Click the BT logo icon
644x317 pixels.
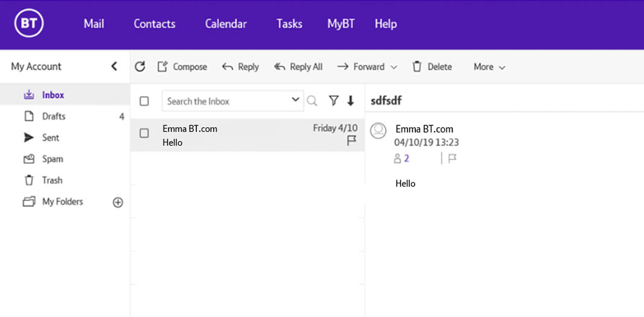[29, 24]
